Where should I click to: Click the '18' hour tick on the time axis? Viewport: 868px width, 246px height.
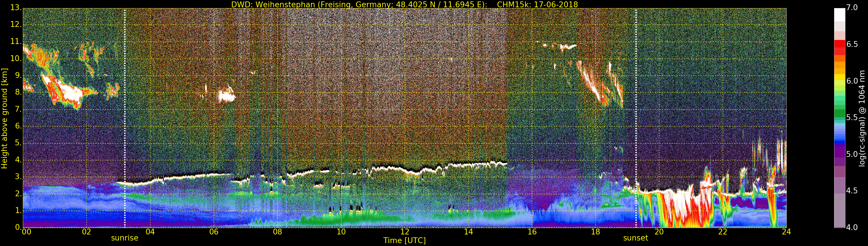coord(596,232)
